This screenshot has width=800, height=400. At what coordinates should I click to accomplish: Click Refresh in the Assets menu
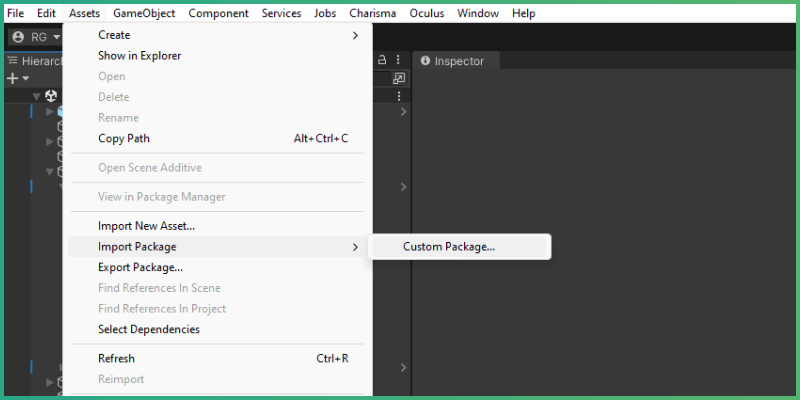[116, 358]
